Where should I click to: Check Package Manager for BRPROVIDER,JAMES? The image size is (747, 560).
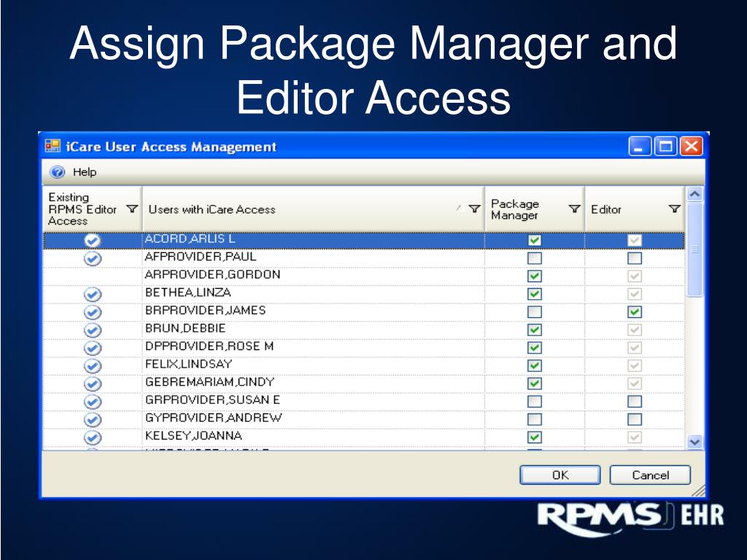point(535,312)
